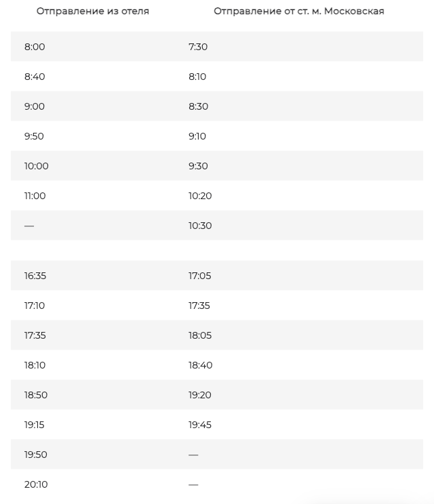Click the 8:40 hotel departure cell

point(35,77)
